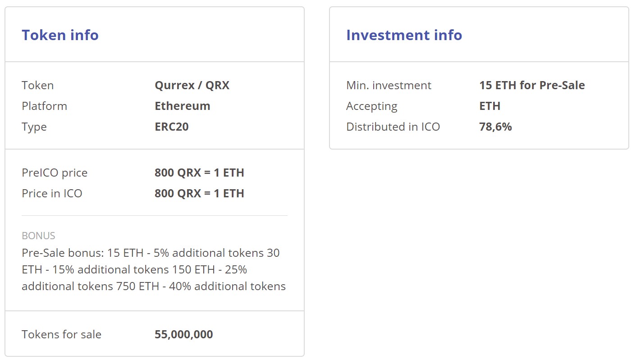Click the "PreICO price" label
This screenshot has width=636, height=364.
tap(55, 173)
